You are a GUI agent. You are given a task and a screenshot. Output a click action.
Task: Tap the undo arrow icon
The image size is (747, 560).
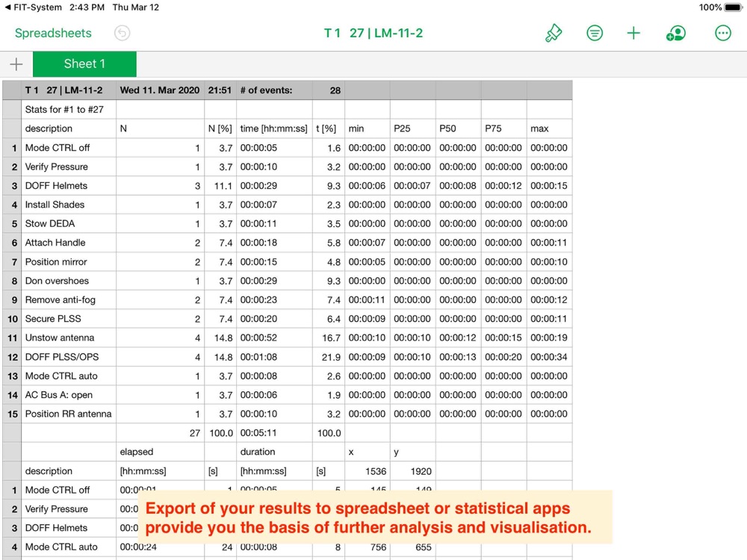pos(122,34)
